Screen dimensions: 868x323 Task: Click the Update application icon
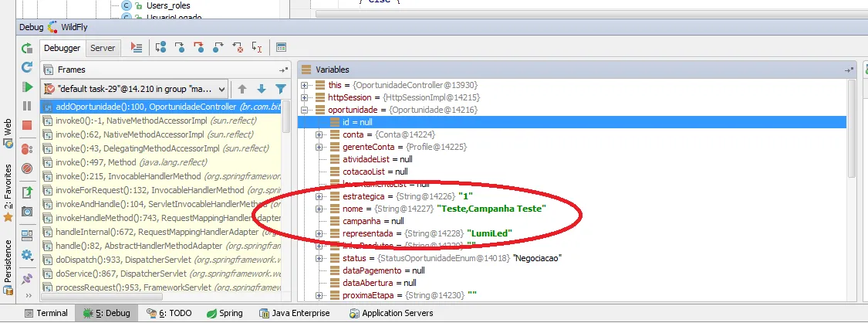tap(27, 67)
